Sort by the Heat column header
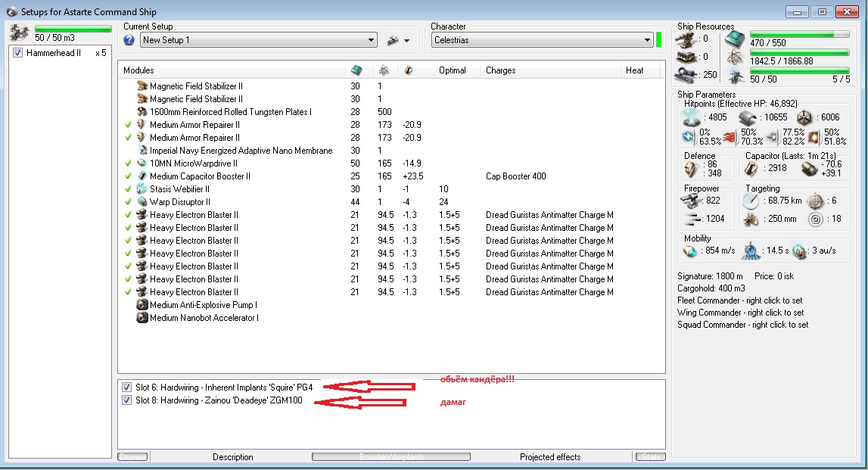Viewport: 868px width, 470px height. point(640,70)
